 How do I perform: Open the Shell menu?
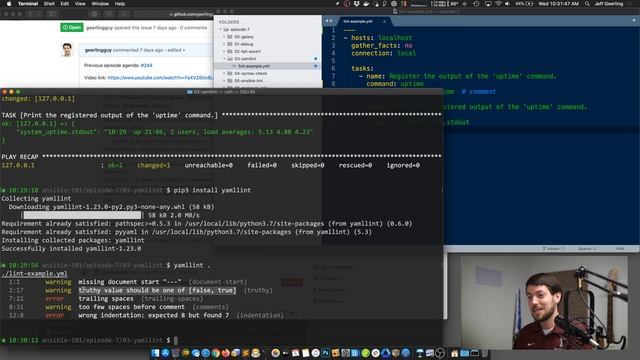(x=49, y=4)
